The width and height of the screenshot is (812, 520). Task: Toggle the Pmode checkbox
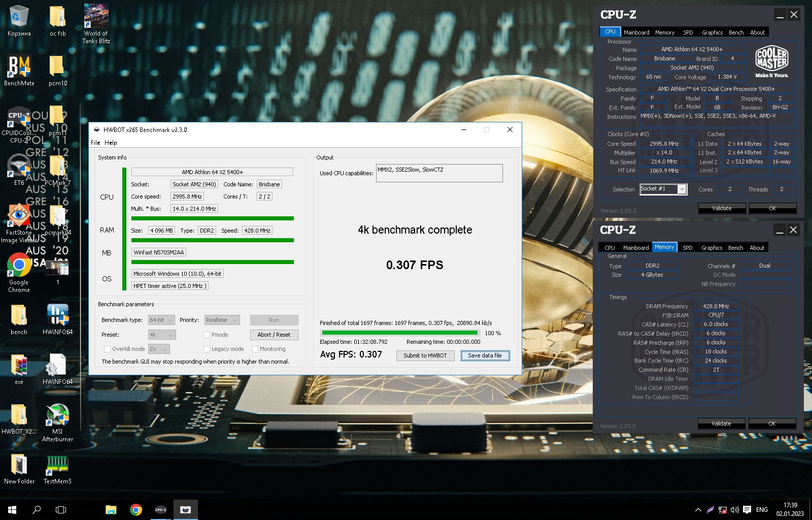tap(207, 335)
